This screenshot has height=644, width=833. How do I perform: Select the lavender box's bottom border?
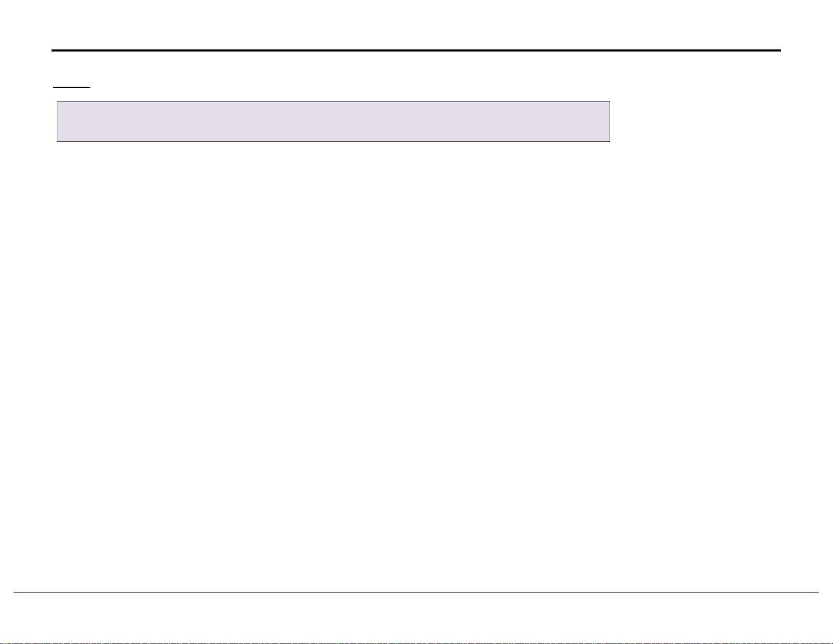pyautogui.click(x=333, y=141)
